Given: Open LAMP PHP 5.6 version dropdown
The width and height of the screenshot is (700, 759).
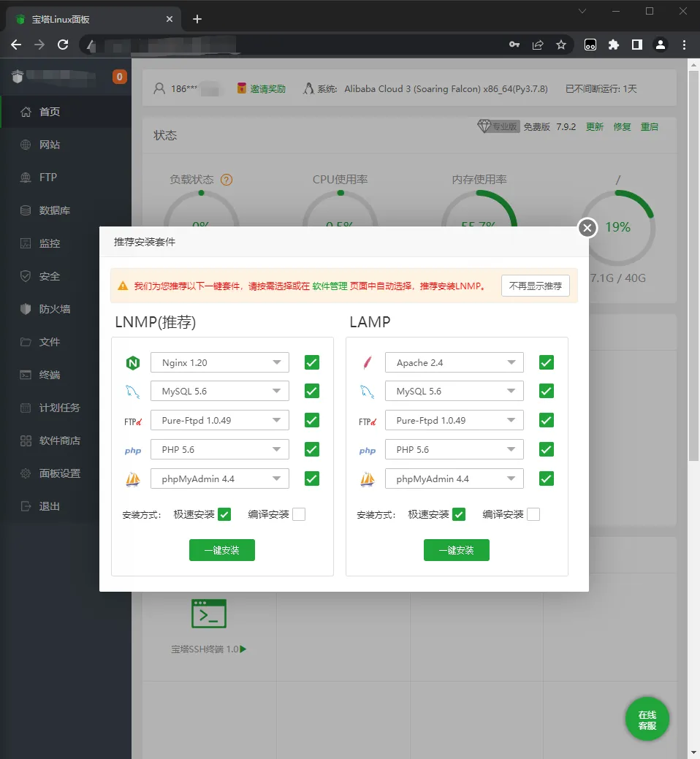Looking at the screenshot, I should pyautogui.click(x=454, y=449).
